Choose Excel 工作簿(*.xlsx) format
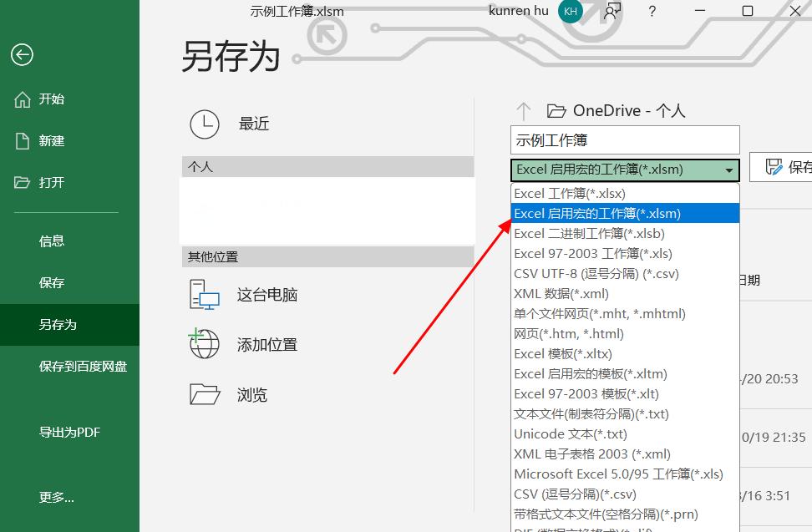The height and width of the screenshot is (532, 812). 625,194
